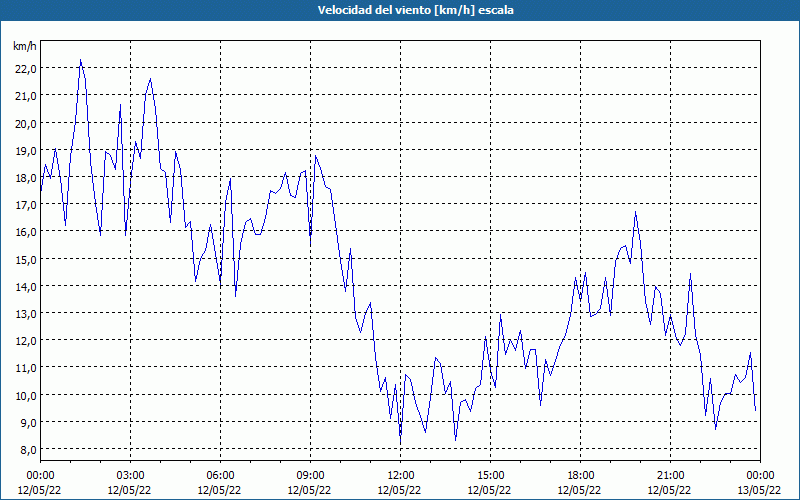Click the 06:00 time axis label
Screen dimensions: 800x500
point(220,476)
